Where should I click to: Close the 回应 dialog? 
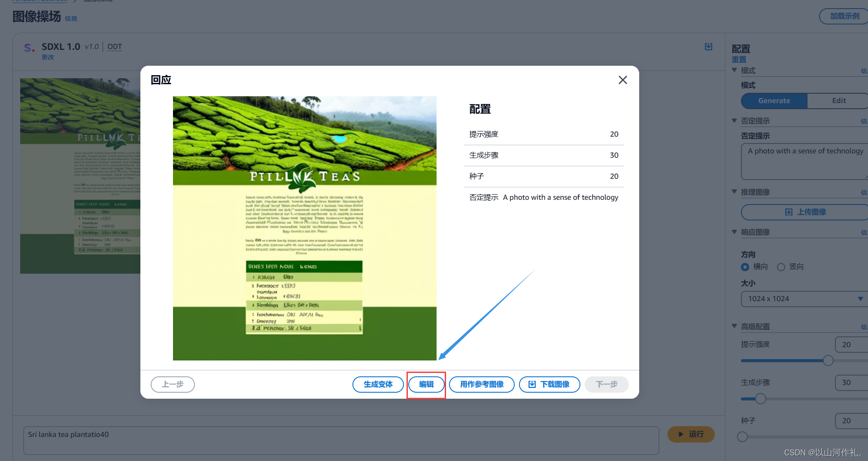pyautogui.click(x=623, y=80)
